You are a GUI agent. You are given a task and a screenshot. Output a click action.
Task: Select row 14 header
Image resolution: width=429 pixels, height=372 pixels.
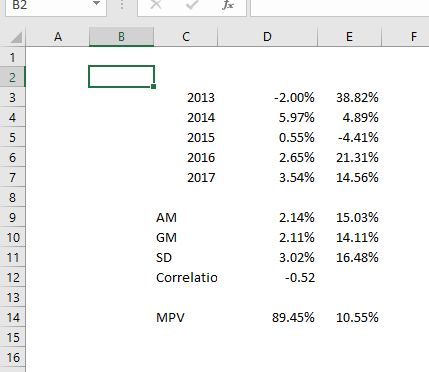click(x=13, y=317)
